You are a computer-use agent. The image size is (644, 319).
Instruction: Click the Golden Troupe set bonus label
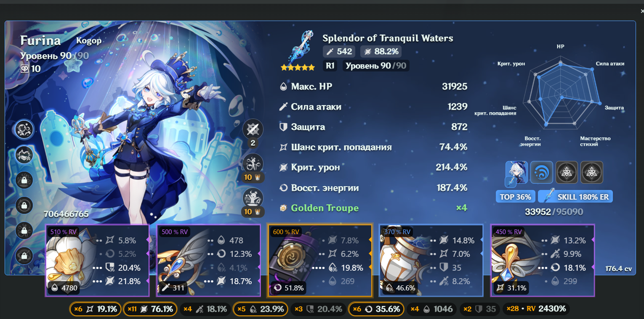pos(325,208)
